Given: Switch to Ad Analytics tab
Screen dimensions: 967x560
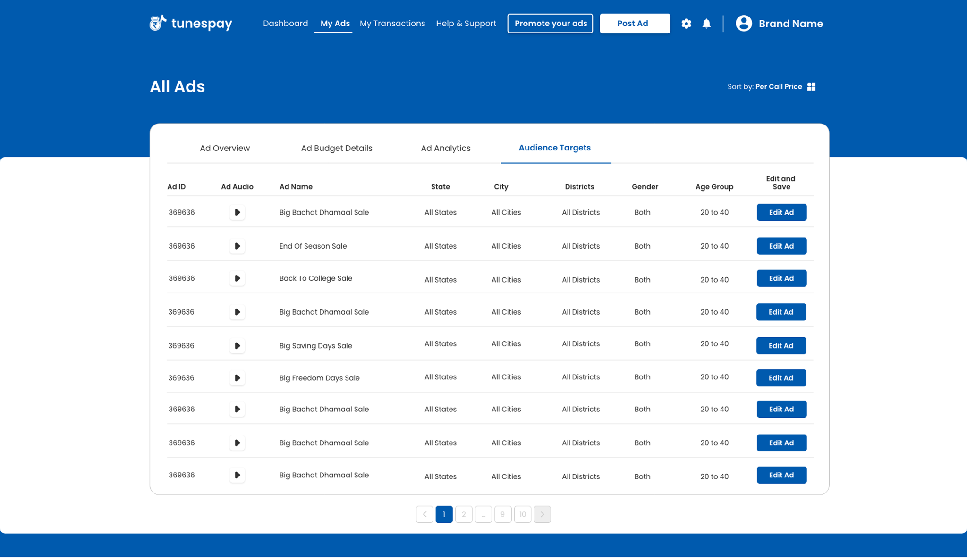Looking at the screenshot, I should click(x=446, y=148).
